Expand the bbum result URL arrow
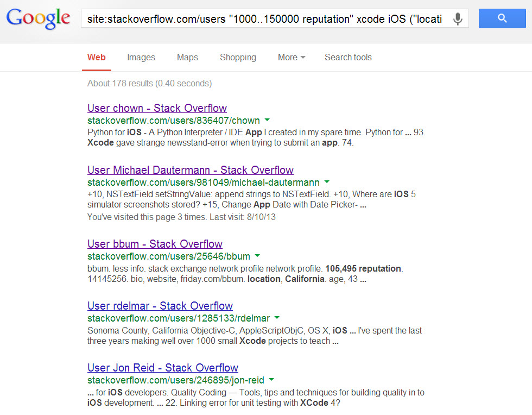Image resolution: width=532 pixels, height=415 pixels. pos(257,256)
